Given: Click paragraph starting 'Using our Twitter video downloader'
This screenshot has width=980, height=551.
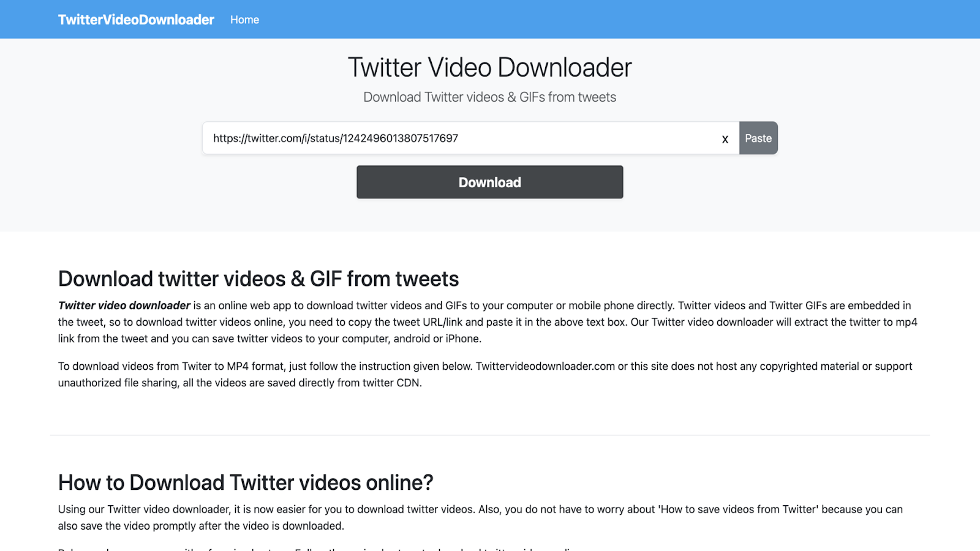Looking at the screenshot, I should click(x=480, y=518).
